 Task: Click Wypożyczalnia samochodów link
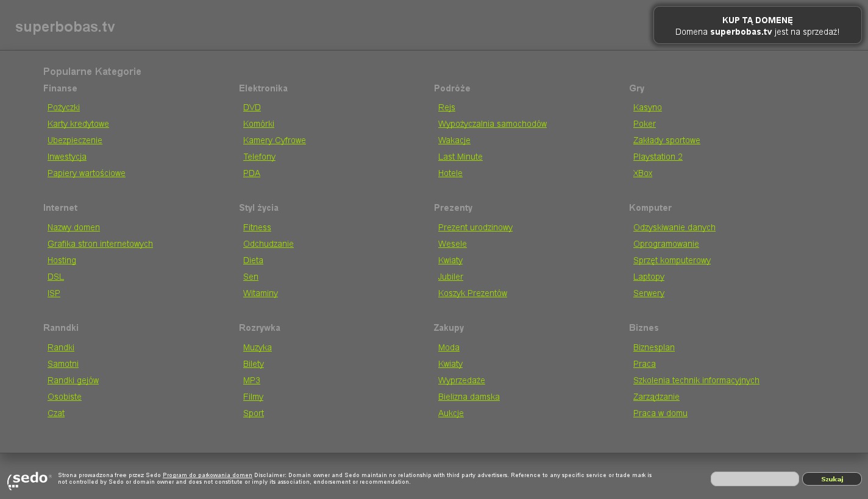pyautogui.click(x=492, y=124)
